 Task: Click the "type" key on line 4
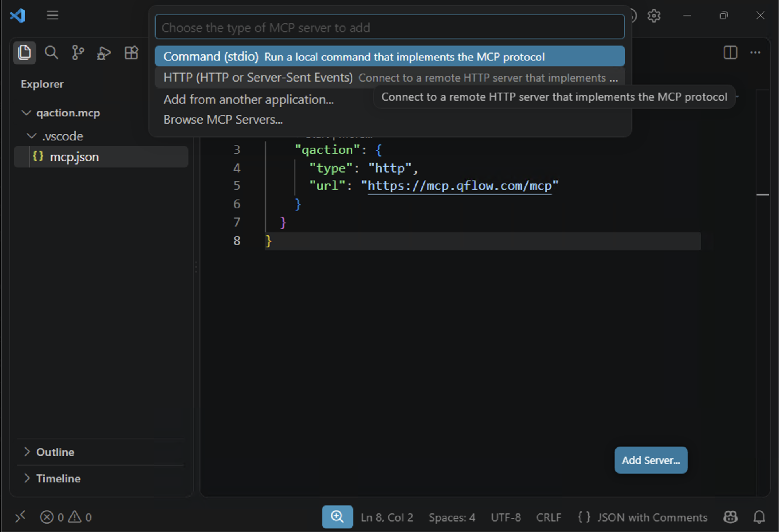(331, 168)
